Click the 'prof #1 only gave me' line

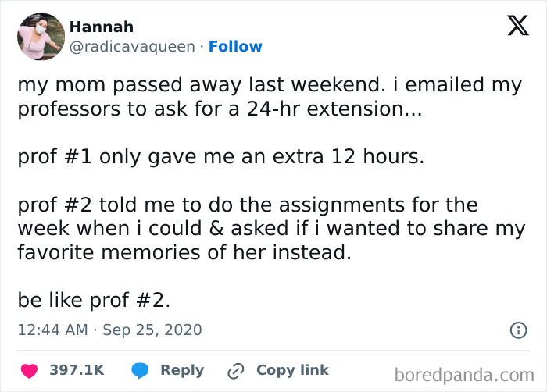(220, 157)
